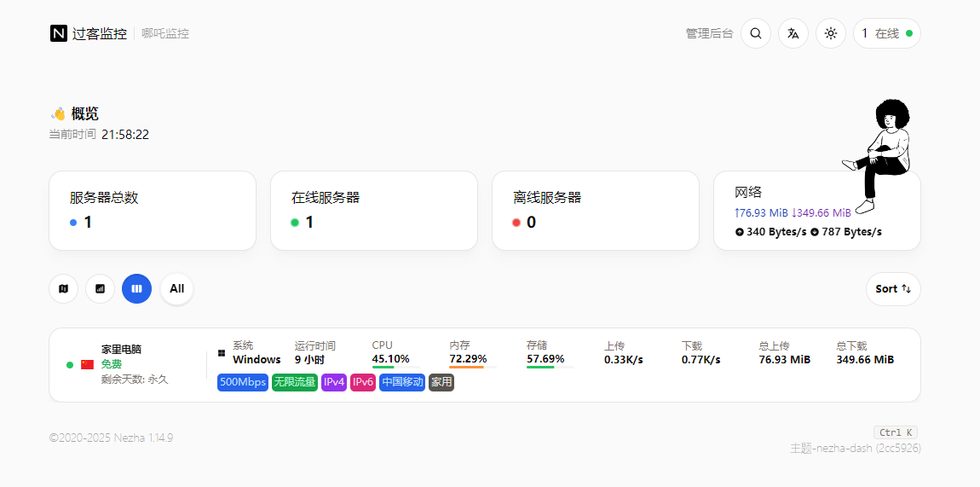
Task: Open the 家里电脑 server name
Action: click(x=121, y=349)
